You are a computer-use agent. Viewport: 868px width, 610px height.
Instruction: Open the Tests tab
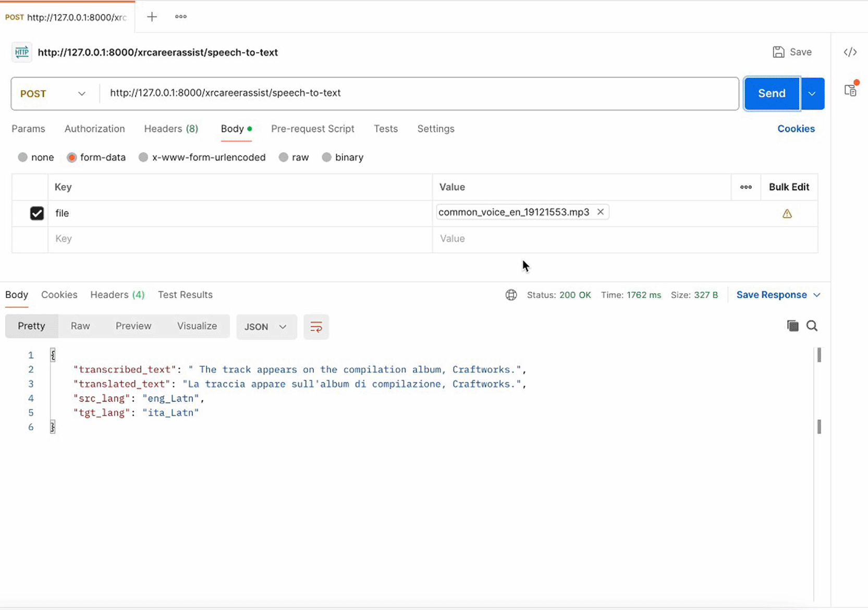pos(386,129)
